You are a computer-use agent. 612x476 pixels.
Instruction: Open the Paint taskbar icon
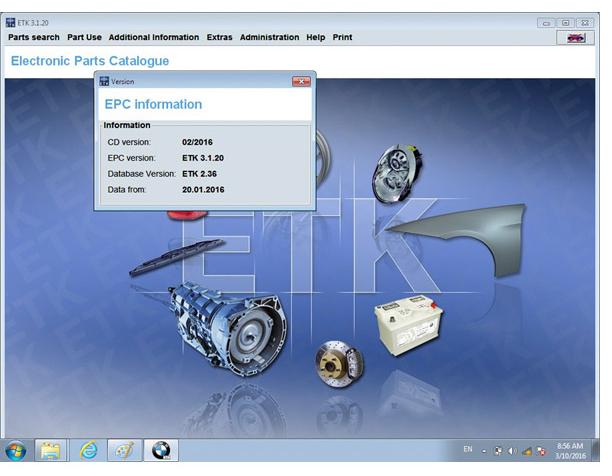pos(125,451)
